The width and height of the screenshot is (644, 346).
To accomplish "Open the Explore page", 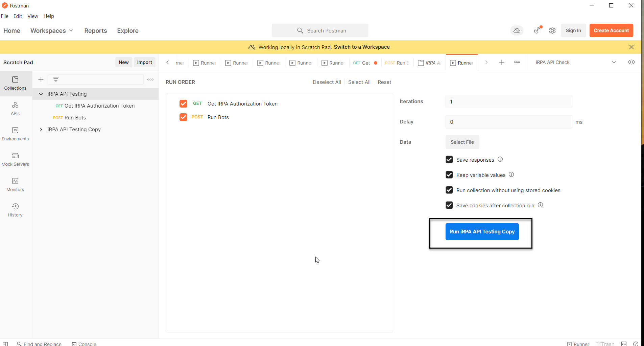I will [128, 31].
